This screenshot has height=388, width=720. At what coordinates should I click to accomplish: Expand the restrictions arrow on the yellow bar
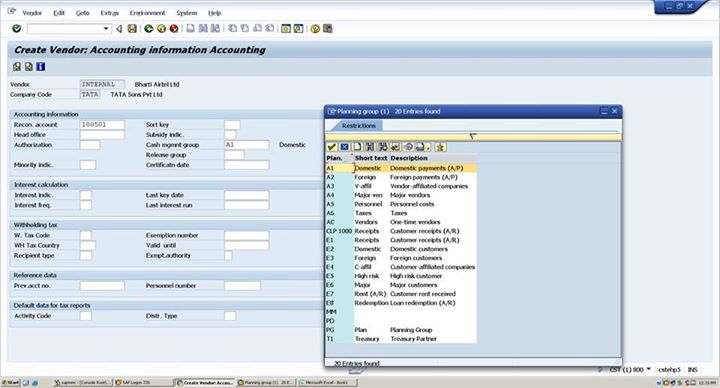tap(472, 136)
